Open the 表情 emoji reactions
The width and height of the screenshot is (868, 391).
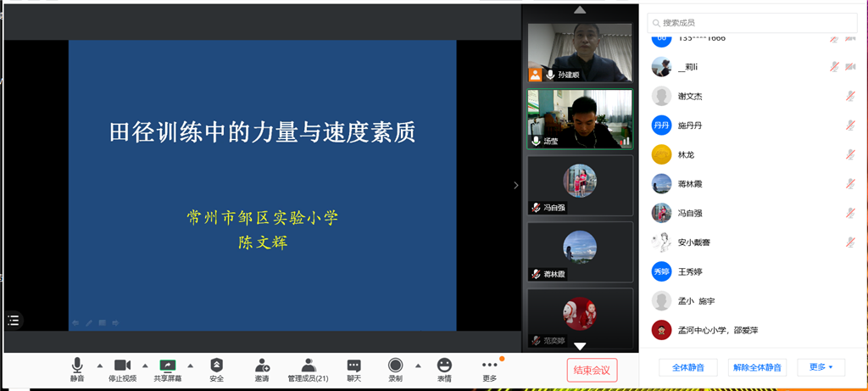click(444, 366)
